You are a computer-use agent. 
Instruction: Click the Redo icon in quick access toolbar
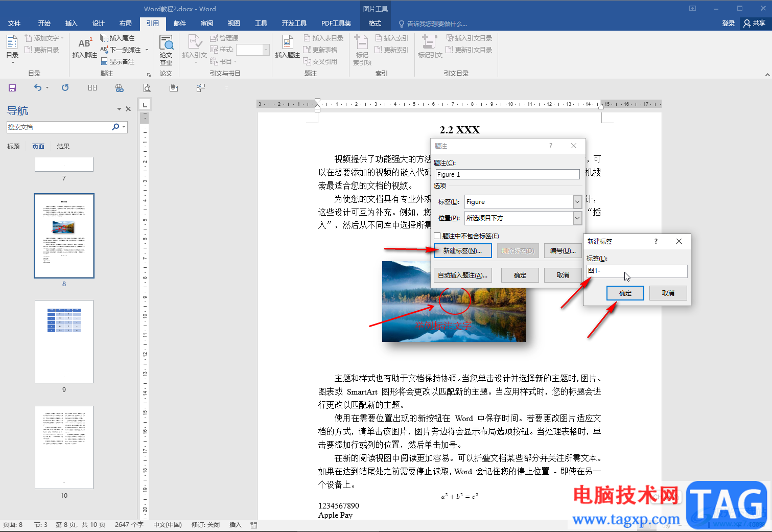click(65, 88)
